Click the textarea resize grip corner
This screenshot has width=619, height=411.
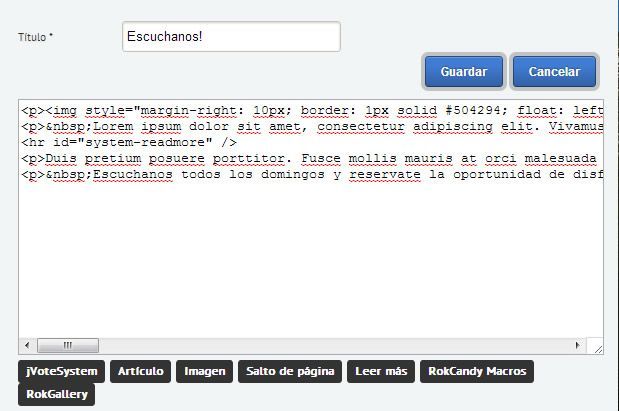[598, 348]
